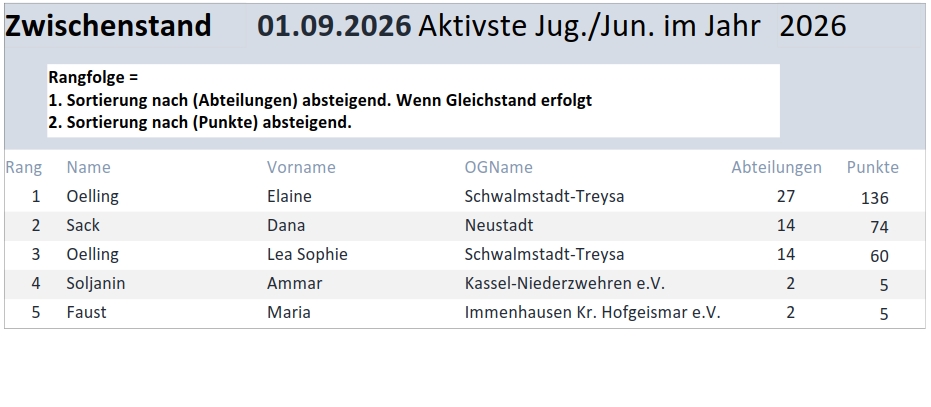Click the Zwischenstand title text
The width and height of the screenshot is (931, 407).
[x=108, y=26]
